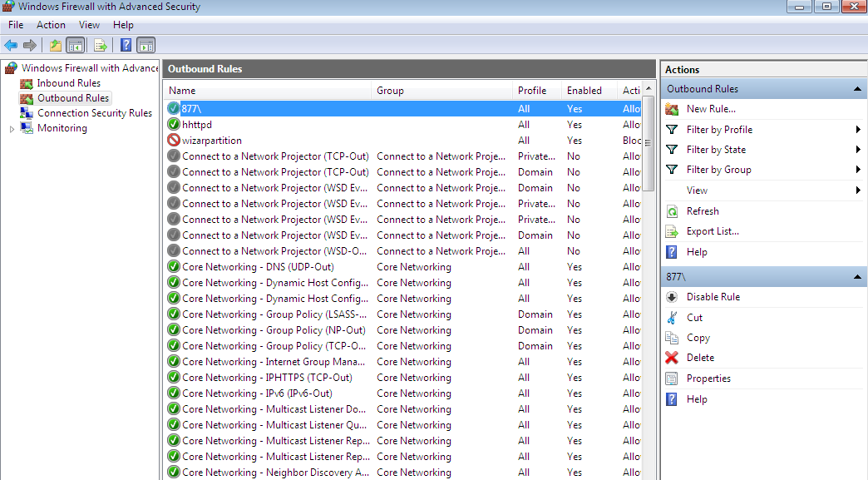Click the Cut scissors icon
This screenshot has height=480, width=868.
(672, 317)
